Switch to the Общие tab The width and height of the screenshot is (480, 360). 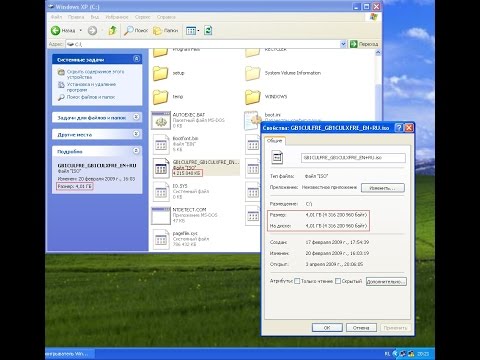[275, 141]
